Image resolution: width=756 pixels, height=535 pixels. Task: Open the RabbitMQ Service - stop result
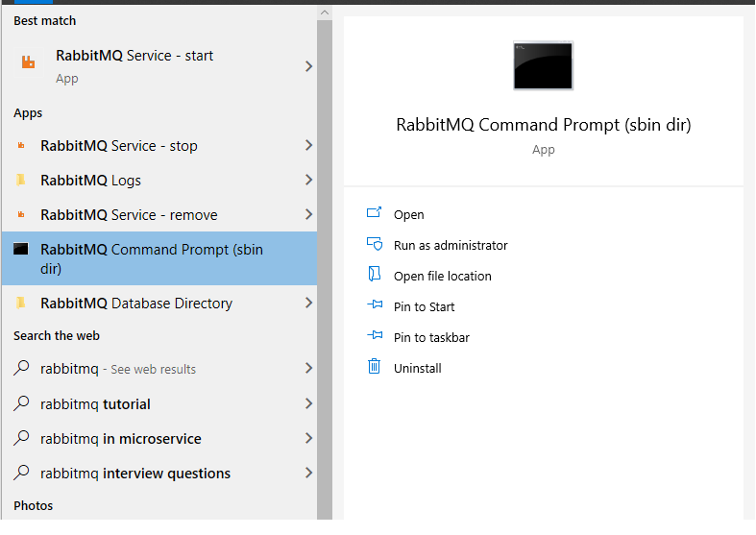(x=159, y=146)
